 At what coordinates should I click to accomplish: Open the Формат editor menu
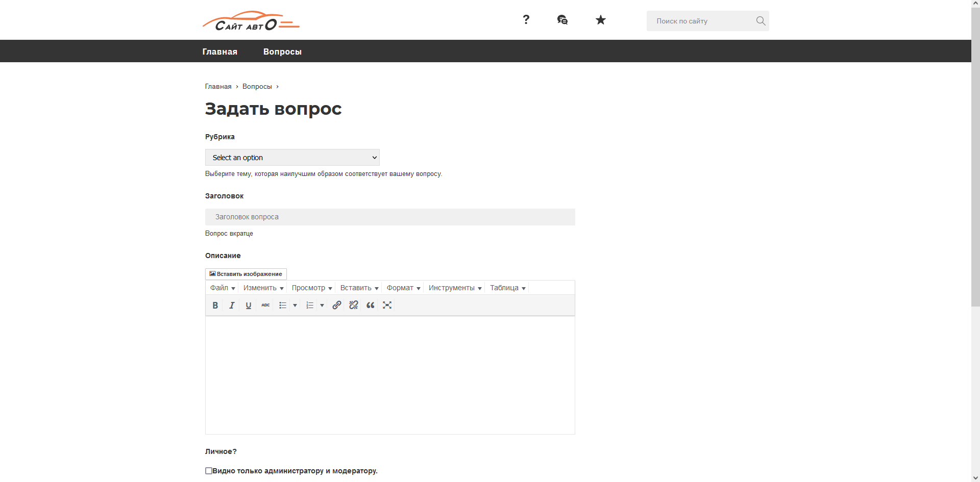pos(403,288)
